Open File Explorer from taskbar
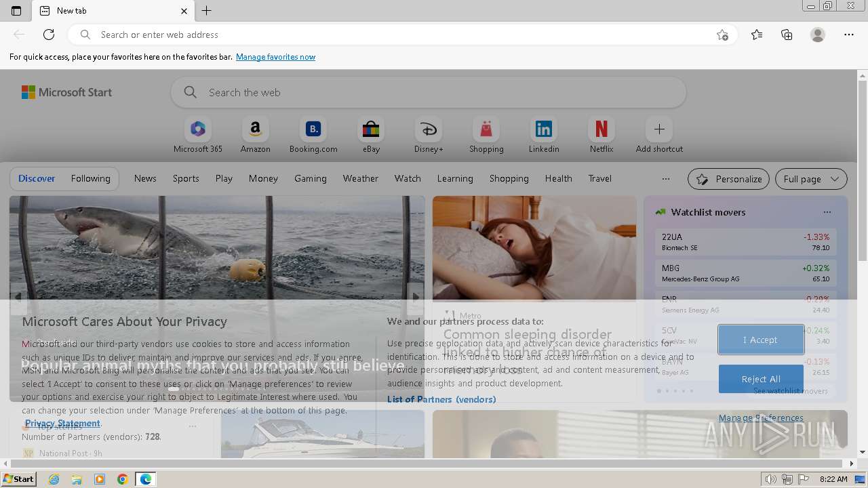 click(x=77, y=479)
